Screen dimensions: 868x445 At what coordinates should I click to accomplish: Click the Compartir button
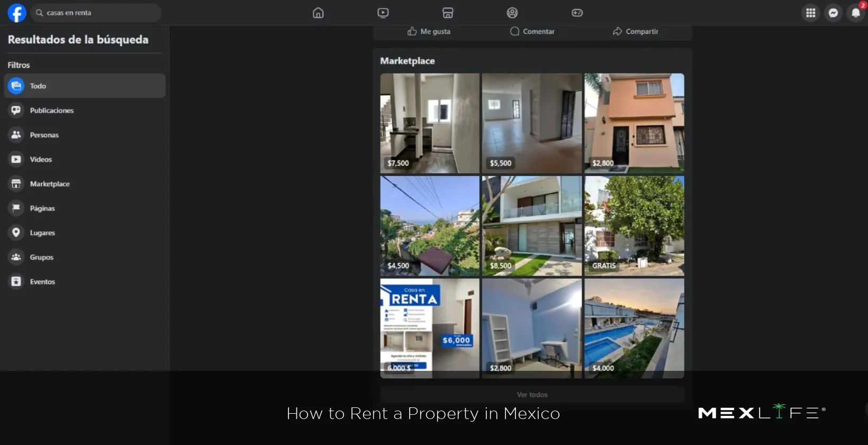pyautogui.click(x=635, y=31)
